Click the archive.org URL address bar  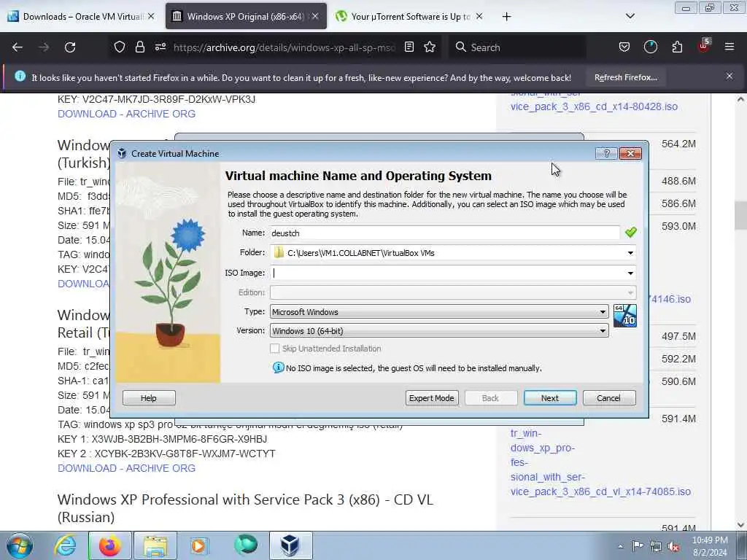click(x=285, y=47)
